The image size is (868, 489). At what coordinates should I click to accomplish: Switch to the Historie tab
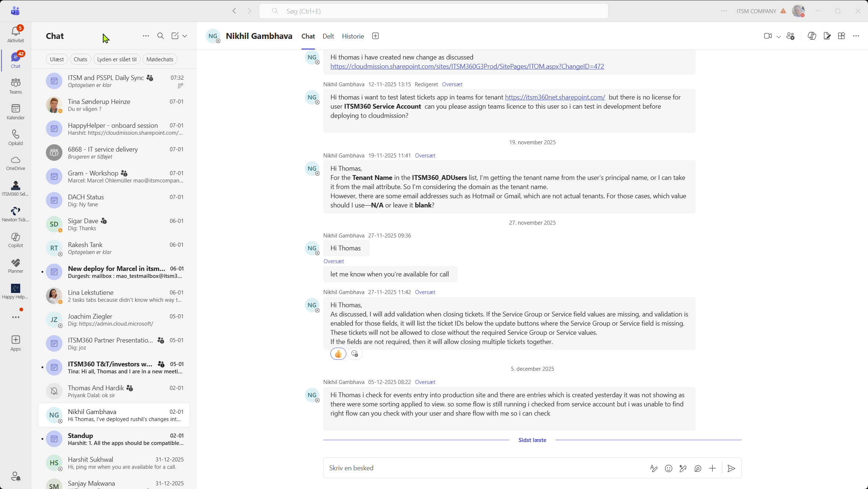click(x=352, y=36)
